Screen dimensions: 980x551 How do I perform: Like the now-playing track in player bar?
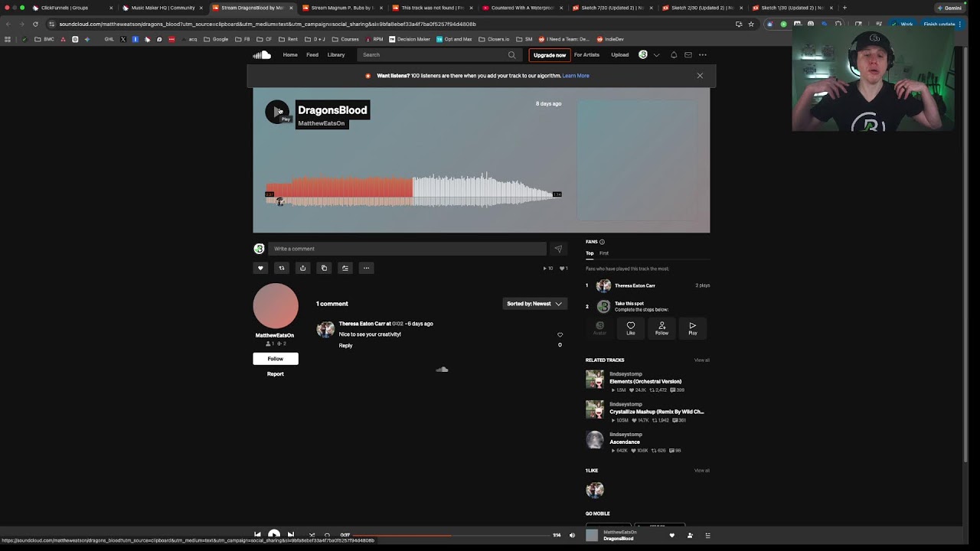672,536
